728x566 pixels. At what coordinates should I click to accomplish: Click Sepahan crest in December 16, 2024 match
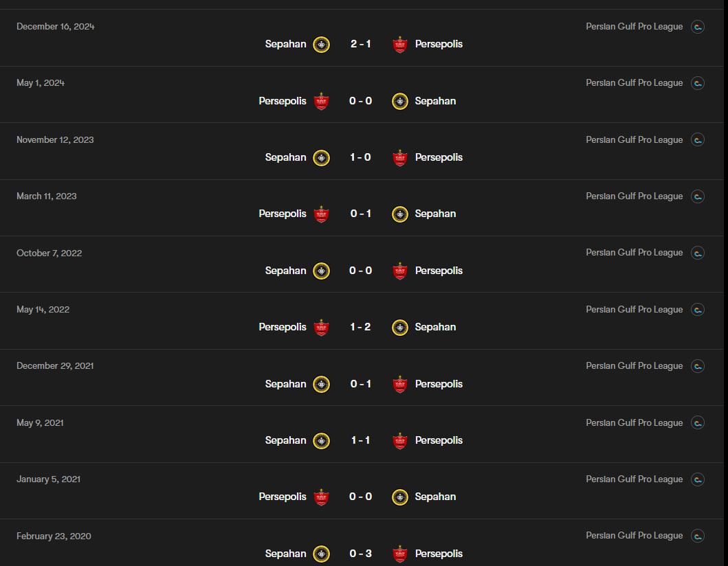coord(321,45)
